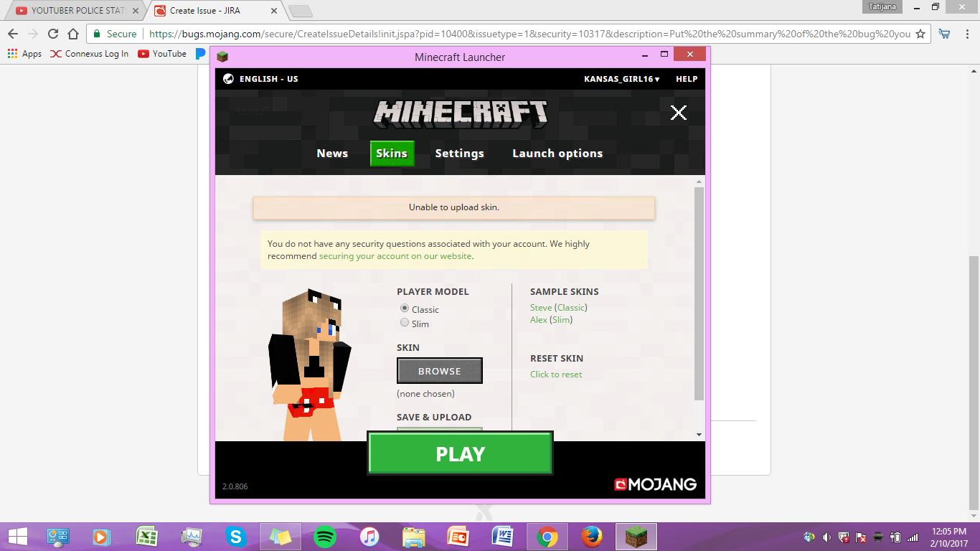Click the Alex sample skin link
The width and height of the screenshot is (980, 551).
click(x=539, y=320)
